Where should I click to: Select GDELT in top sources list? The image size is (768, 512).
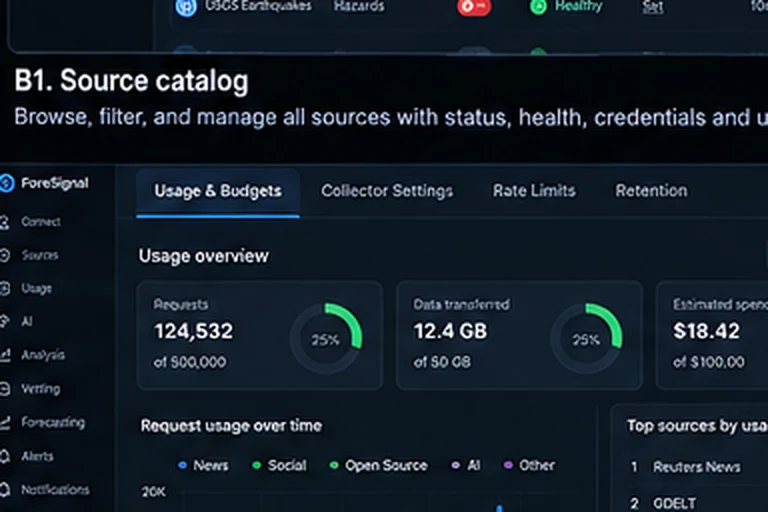pyautogui.click(x=674, y=503)
